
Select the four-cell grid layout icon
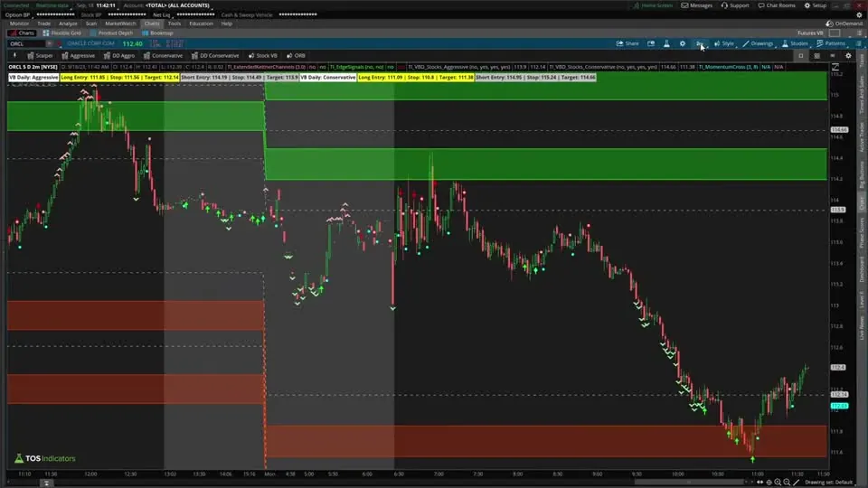coord(816,56)
